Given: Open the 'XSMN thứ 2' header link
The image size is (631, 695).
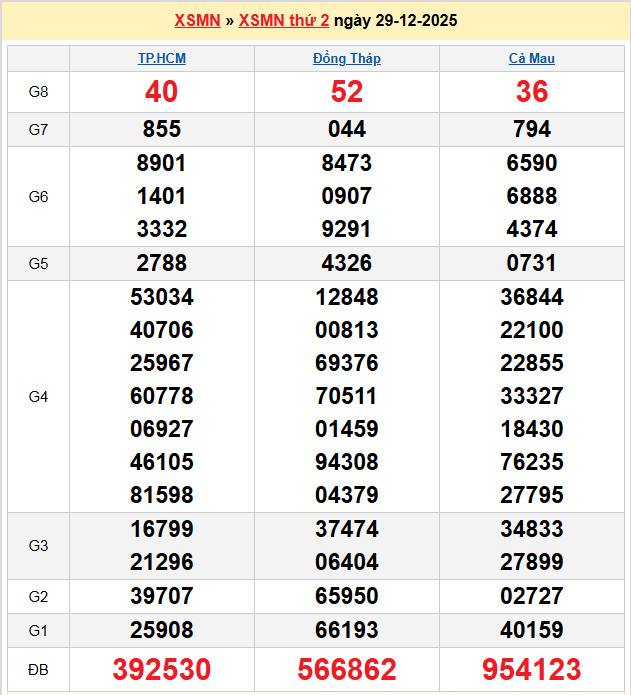Looking at the screenshot, I should click(x=284, y=20).
